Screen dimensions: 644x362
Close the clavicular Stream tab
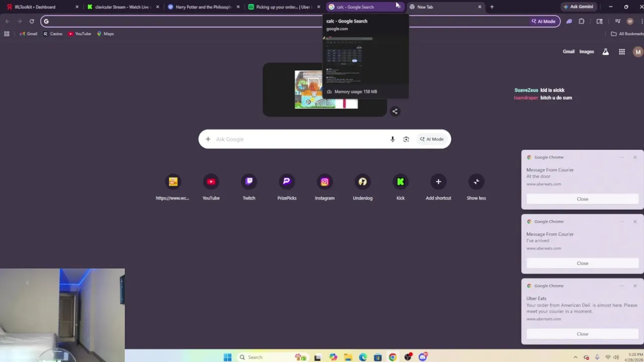[x=157, y=7]
